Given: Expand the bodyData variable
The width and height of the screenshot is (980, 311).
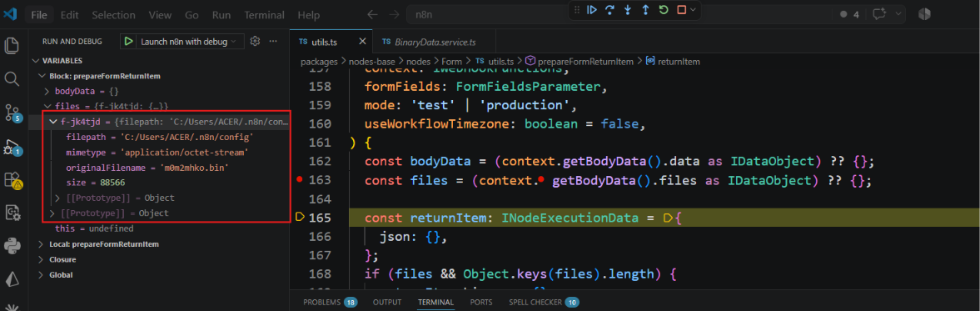Looking at the screenshot, I should coord(47,92).
